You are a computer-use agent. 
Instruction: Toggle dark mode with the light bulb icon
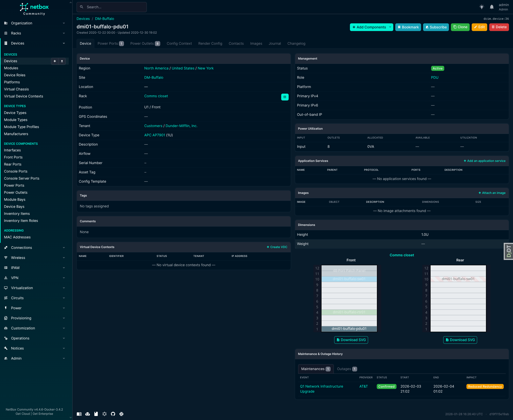tap(482, 7)
